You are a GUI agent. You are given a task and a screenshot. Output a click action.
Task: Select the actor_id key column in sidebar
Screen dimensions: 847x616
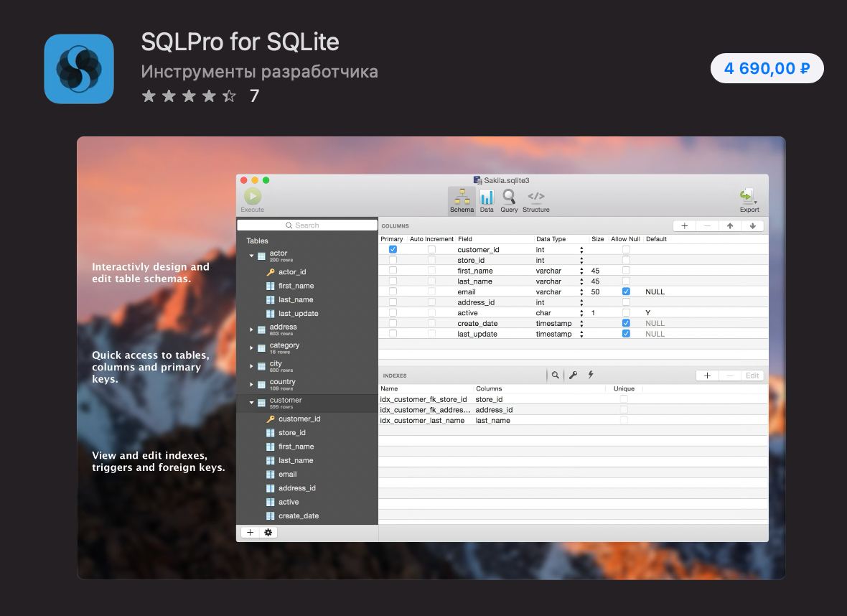point(292,272)
